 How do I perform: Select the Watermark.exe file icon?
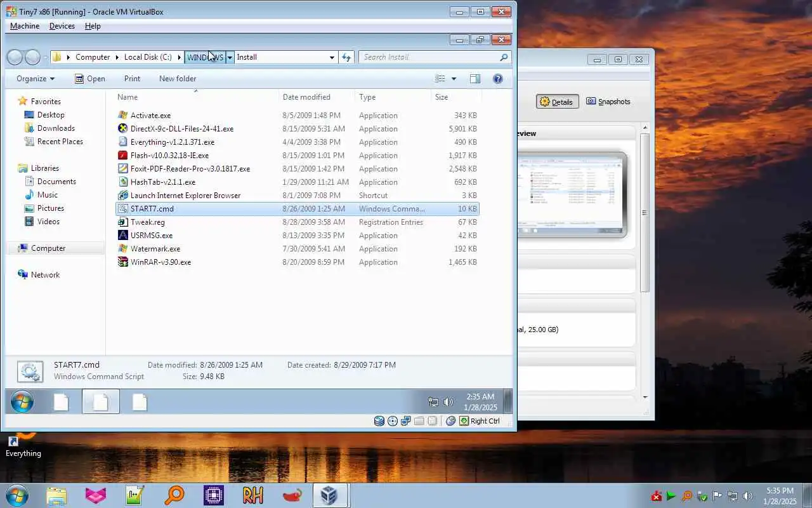pos(123,249)
